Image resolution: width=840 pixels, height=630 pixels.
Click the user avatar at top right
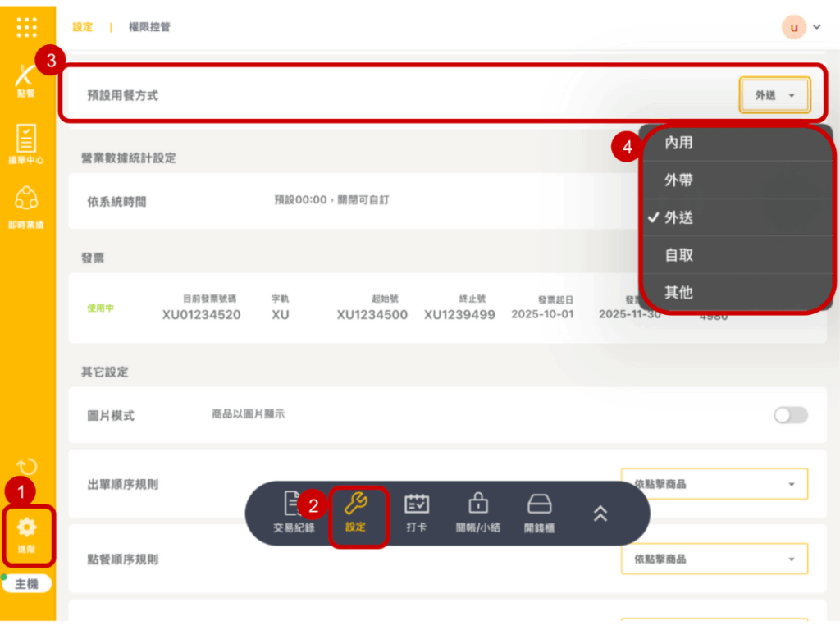[x=793, y=27]
